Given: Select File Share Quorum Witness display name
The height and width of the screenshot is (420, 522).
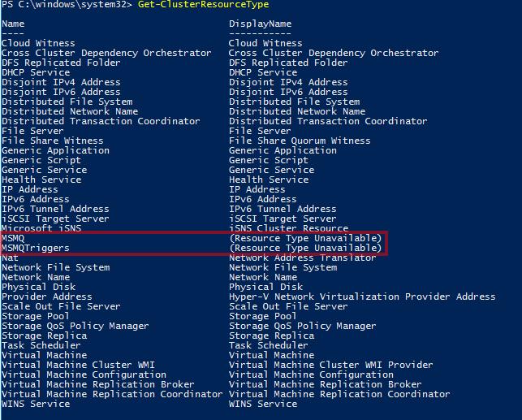Looking at the screenshot, I should [300, 141].
